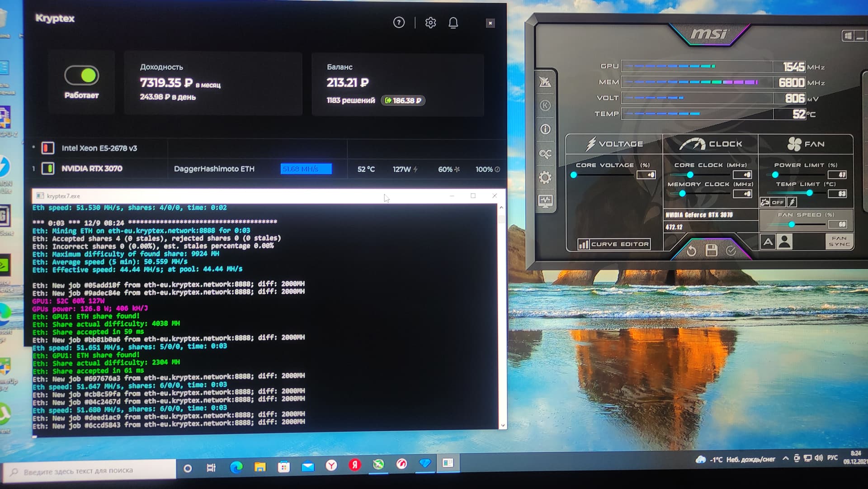Open MSI Afterburner information icon
The image size is (868, 489).
tap(545, 129)
